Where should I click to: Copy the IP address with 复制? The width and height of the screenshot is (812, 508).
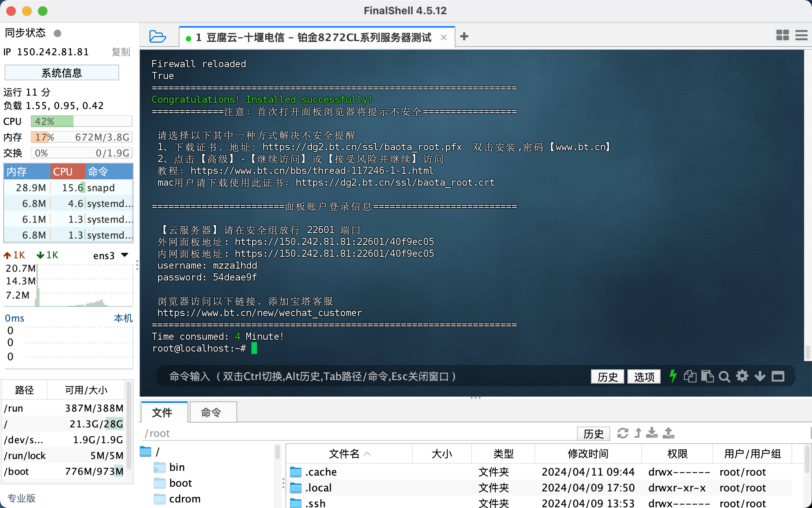point(121,52)
